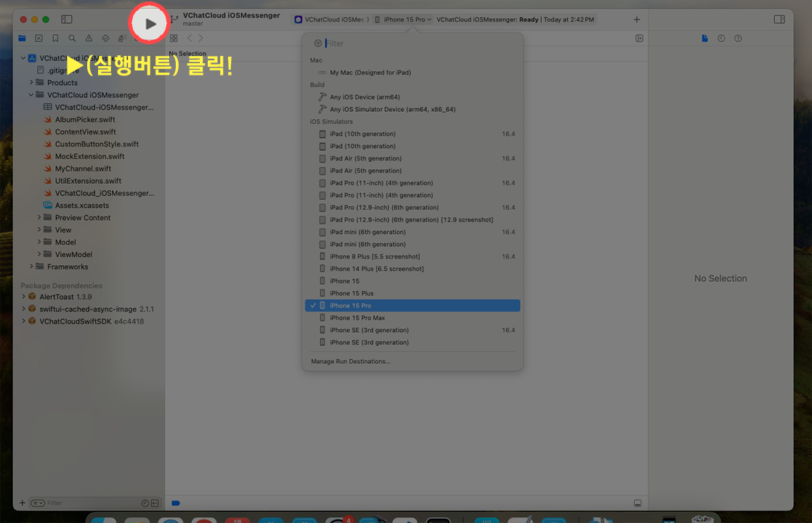Toggle the left navigator sidebar
812x523 pixels.
pos(67,20)
